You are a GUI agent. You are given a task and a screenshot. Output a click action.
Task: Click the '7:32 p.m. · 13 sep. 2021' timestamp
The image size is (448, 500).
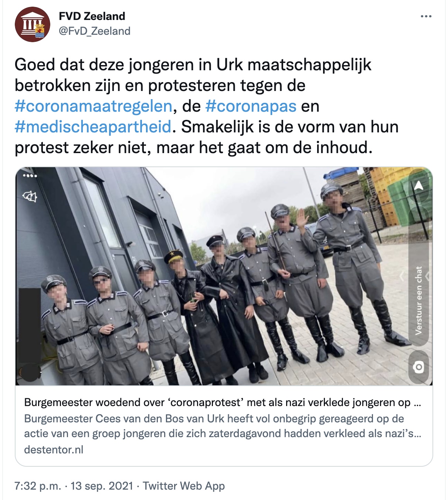(74, 486)
